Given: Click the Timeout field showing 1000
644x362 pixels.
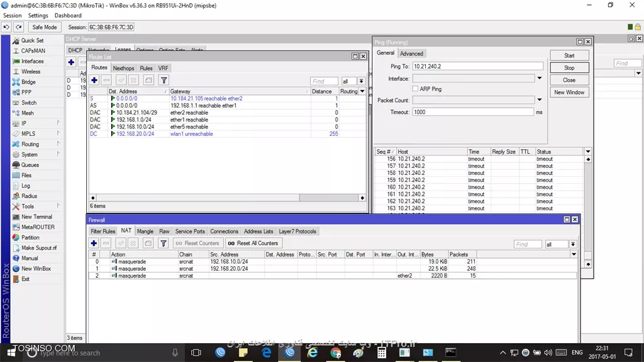Looking at the screenshot, I should pos(473,112).
